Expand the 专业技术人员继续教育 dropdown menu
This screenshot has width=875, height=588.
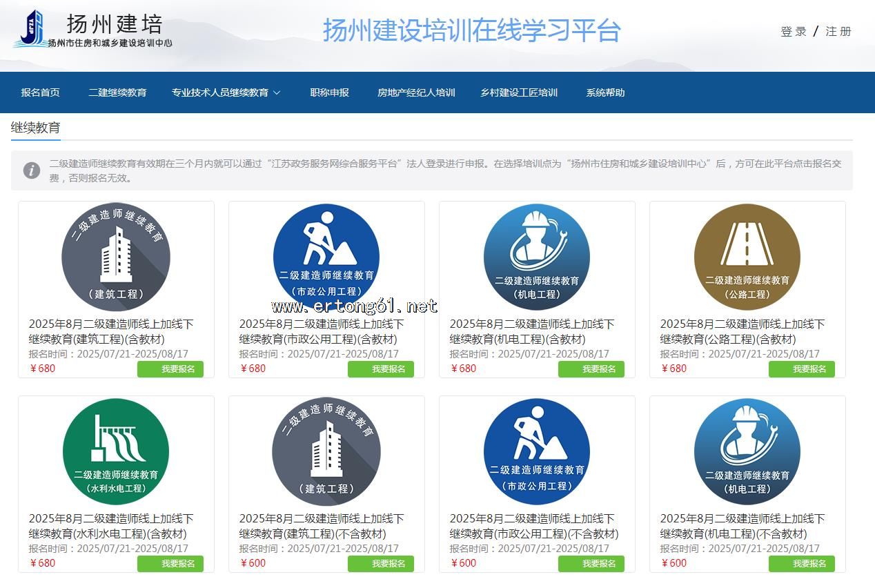(226, 92)
